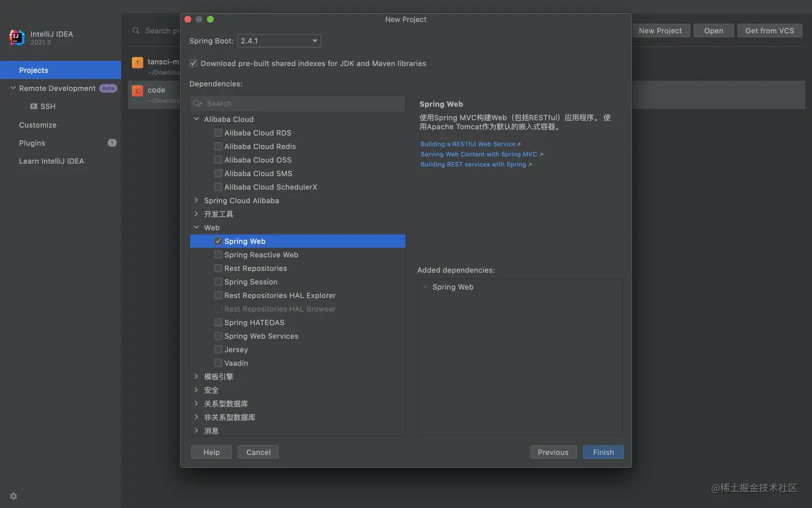Select Projects in welcome sidebar
The image size is (812, 508).
click(x=61, y=70)
